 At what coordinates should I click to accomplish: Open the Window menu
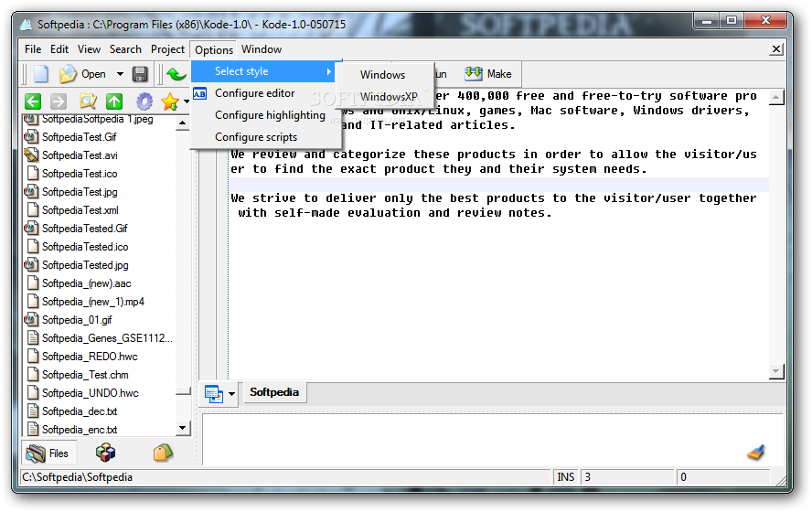pyautogui.click(x=262, y=49)
